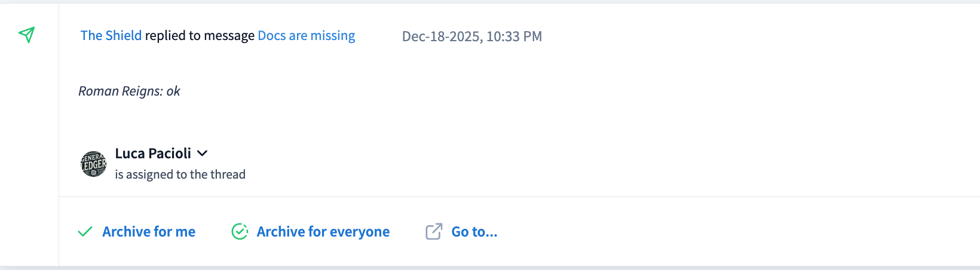Screen dimensions: 980x270
Task: Click empty space right of the Go to... action
Action: pos(717,232)
